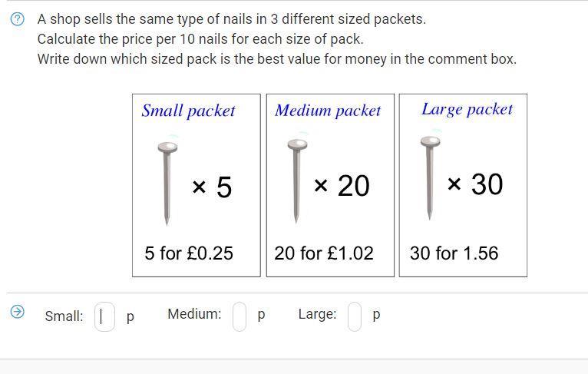Click the "× 5" quantity text
The image size is (588, 374).
pyautogui.click(x=212, y=187)
